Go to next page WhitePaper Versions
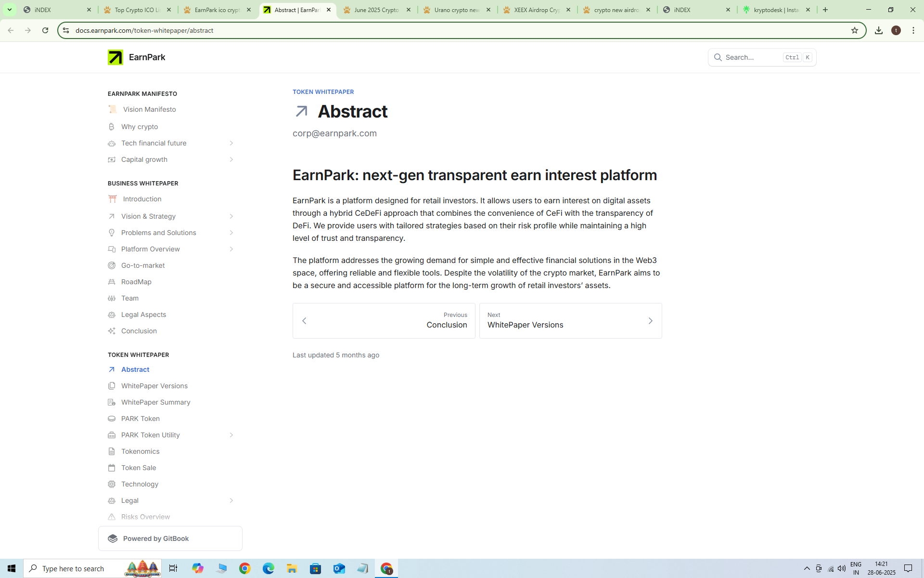924x578 pixels. pos(570,321)
